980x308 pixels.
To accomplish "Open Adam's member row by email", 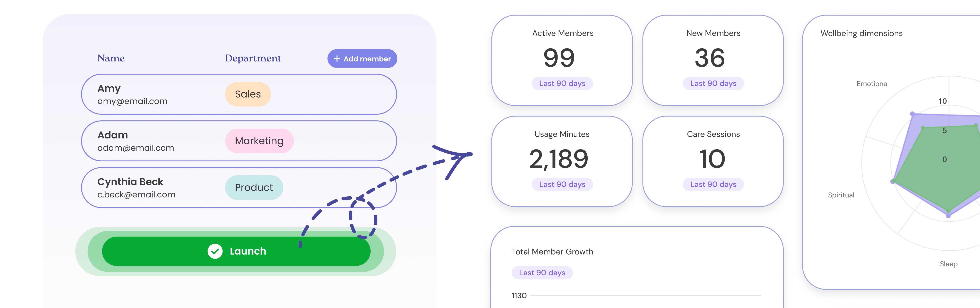I will point(135,148).
